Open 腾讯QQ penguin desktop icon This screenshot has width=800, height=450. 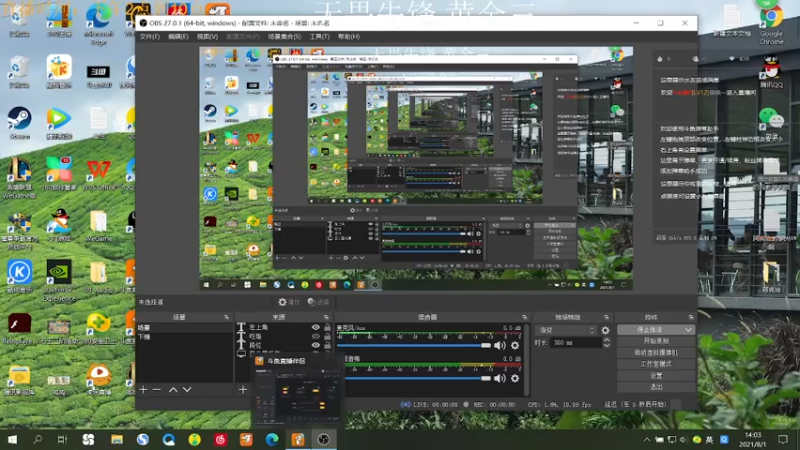(x=771, y=71)
